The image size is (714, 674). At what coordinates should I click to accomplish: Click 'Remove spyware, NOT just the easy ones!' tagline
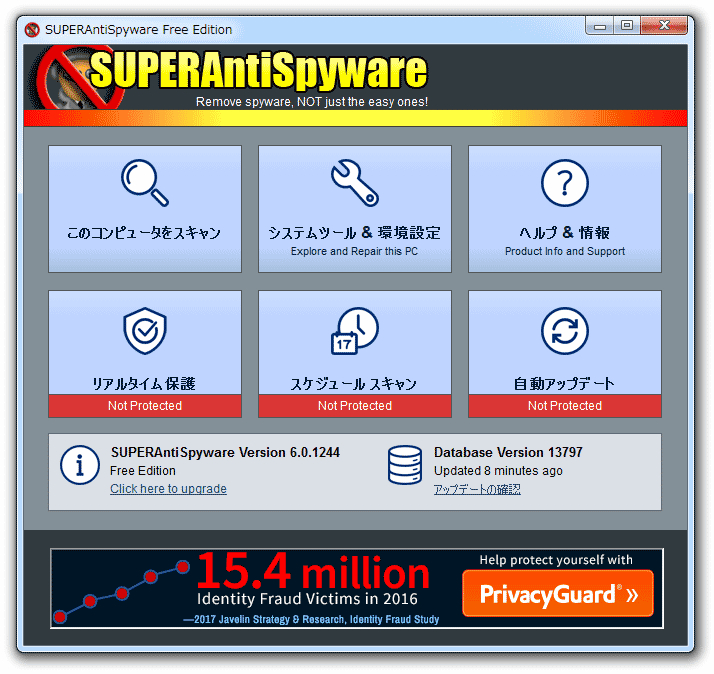[312, 102]
